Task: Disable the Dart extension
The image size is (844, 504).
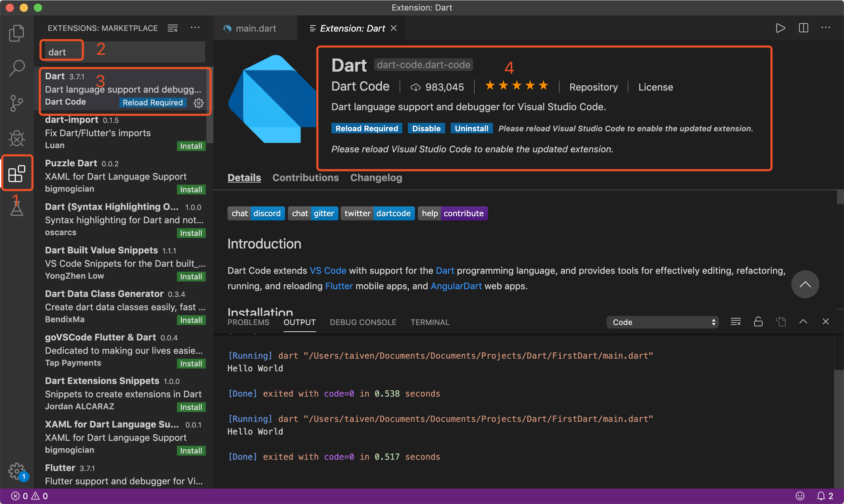Action: coord(426,128)
